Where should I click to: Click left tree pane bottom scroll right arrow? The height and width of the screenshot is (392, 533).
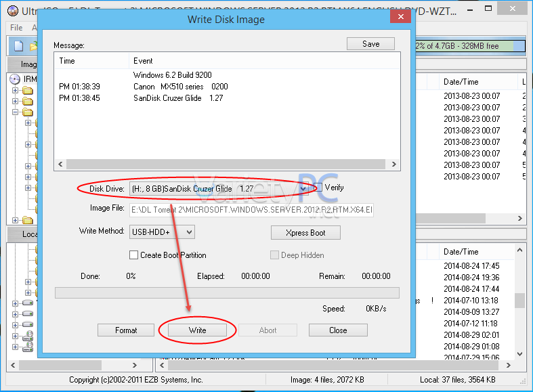[x=135, y=365]
